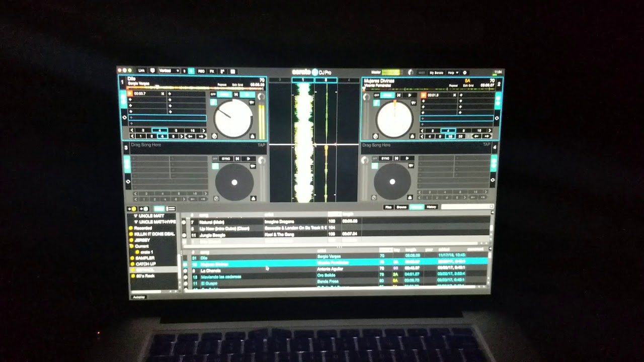
Task: Click the add new crate icon
Action: [x=132, y=209]
